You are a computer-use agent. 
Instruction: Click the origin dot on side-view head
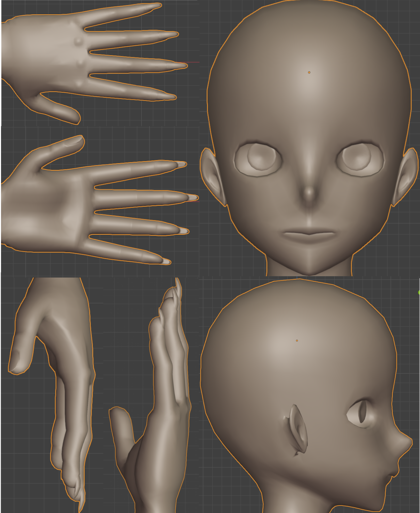coord(297,340)
